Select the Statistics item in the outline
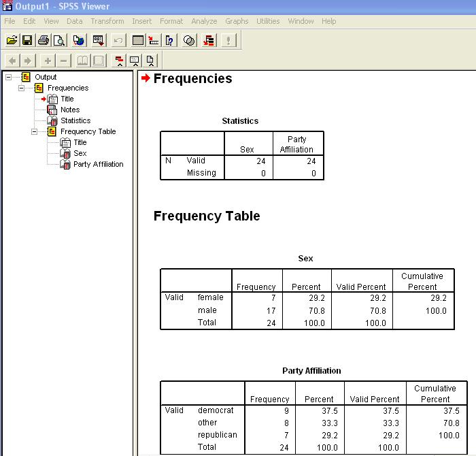 75,120
